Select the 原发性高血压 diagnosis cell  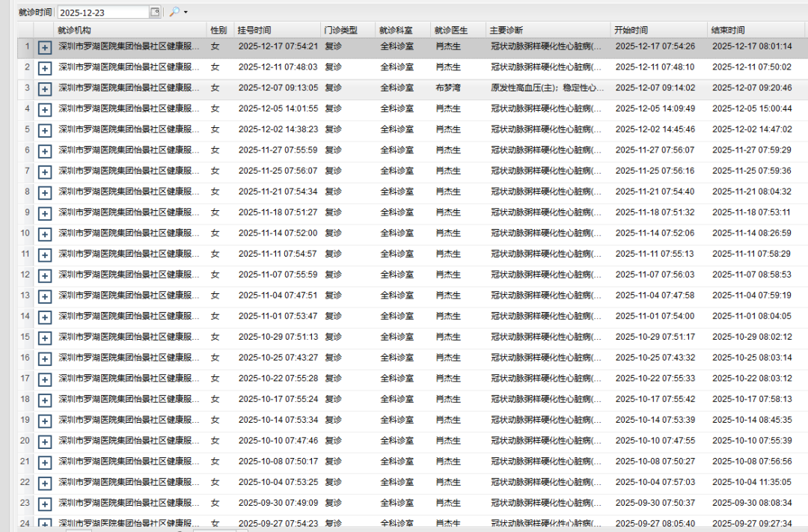[x=546, y=88]
